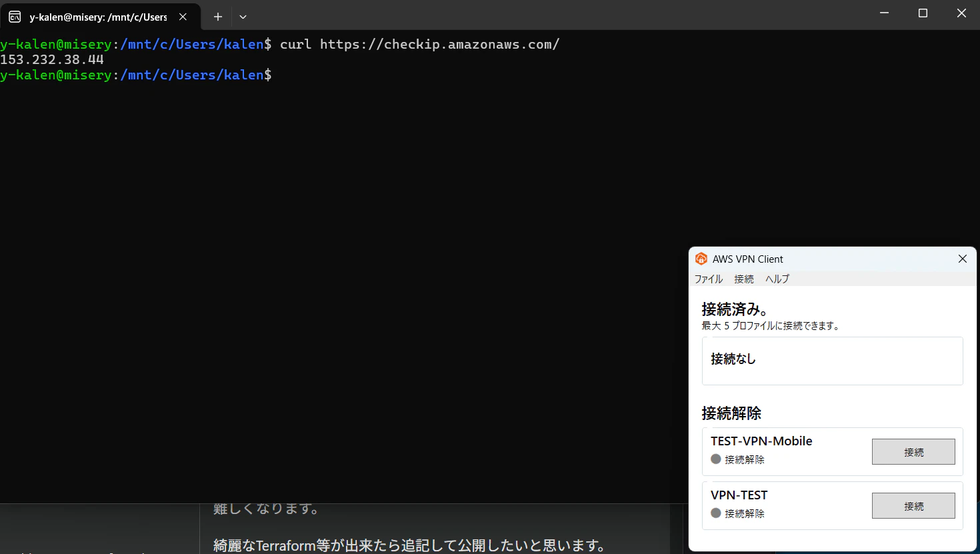Click the Terraform sentence in the background page

[x=409, y=545]
